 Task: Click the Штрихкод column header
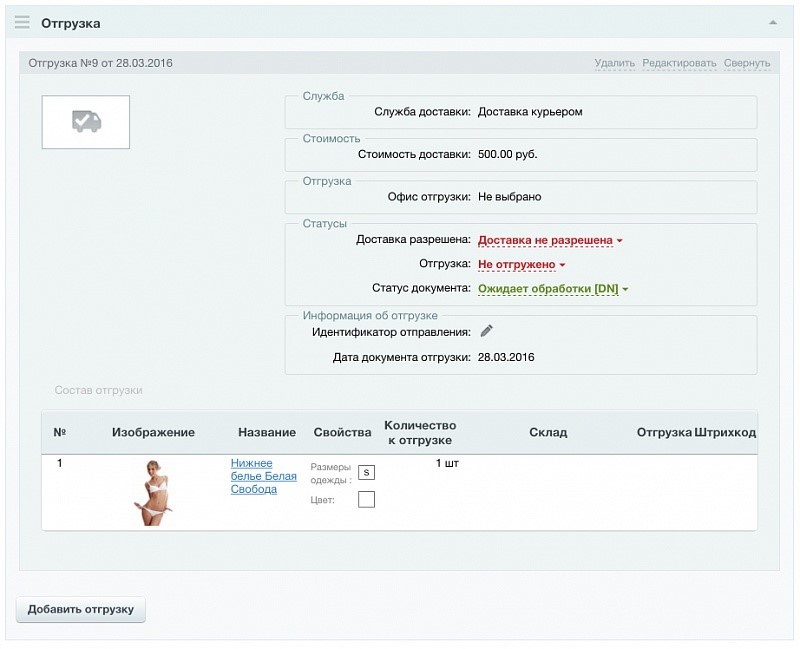coord(725,432)
